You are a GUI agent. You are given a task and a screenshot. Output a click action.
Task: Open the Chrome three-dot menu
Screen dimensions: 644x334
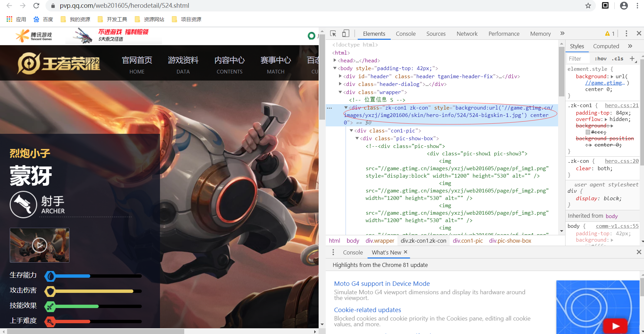pos(637,6)
